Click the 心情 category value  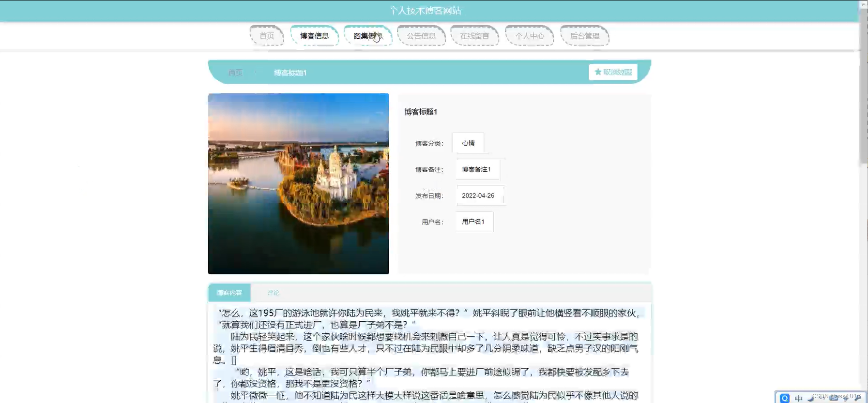coord(468,143)
